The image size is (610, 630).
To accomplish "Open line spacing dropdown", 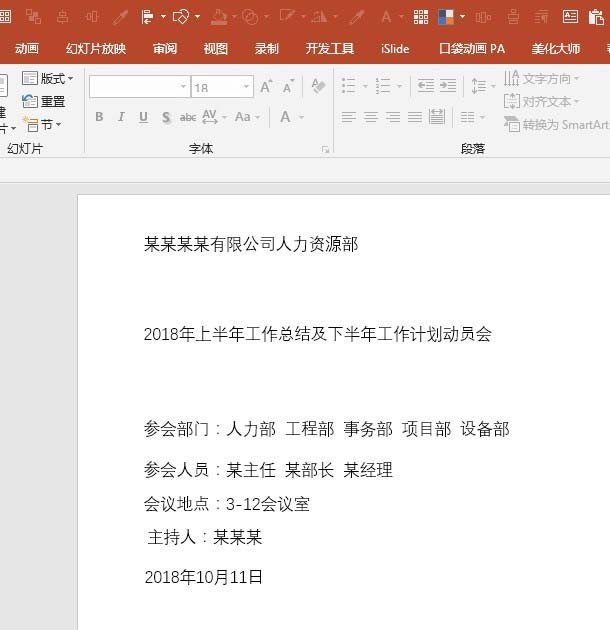I will pyautogui.click(x=483, y=86).
